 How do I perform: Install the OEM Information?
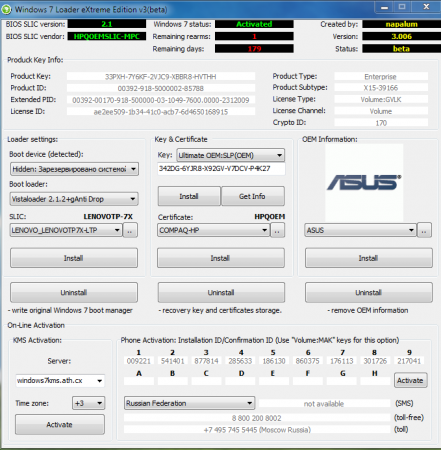pos(369,258)
